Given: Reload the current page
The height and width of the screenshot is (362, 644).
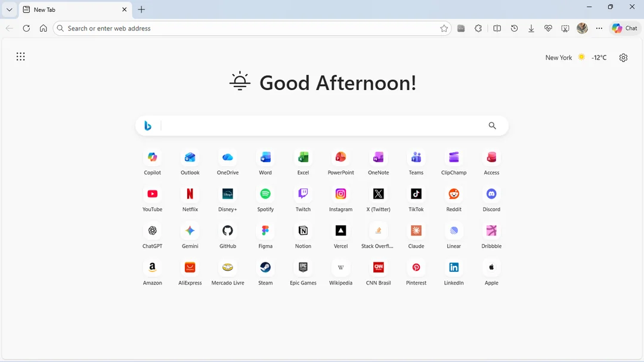Looking at the screenshot, I should [26, 29].
